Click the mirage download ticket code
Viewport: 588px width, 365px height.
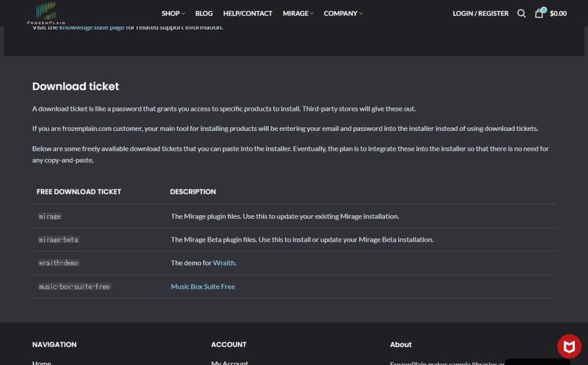tap(50, 216)
